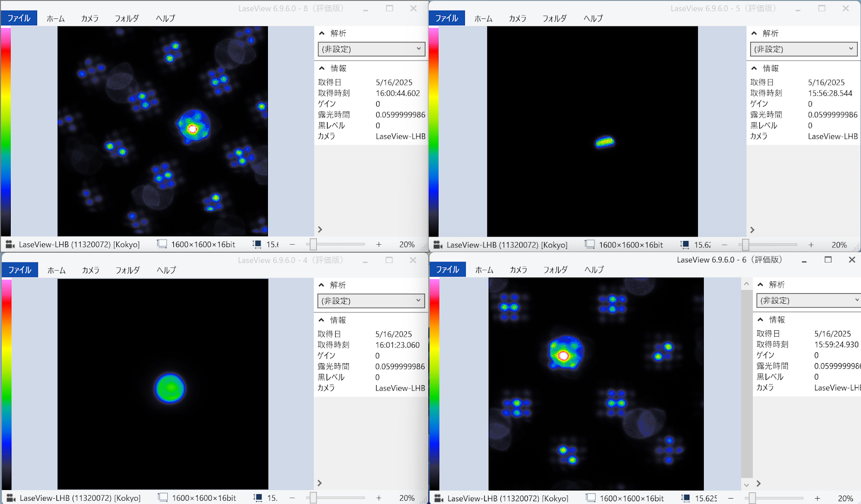The height and width of the screenshot is (504, 861).
Task: Click acquisition time 15:56:28.544
Action: pyautogui.click(x=830, y=93)
